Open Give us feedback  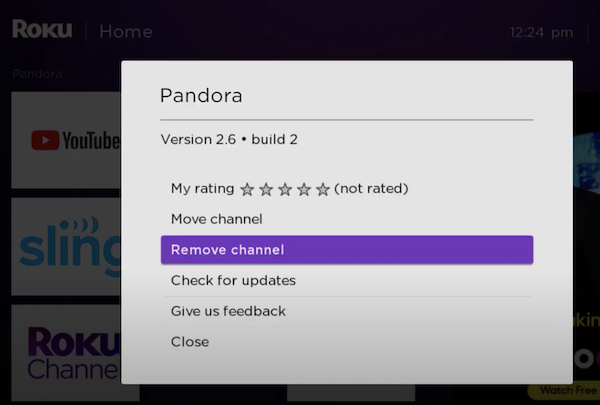(x=228, y=311)
